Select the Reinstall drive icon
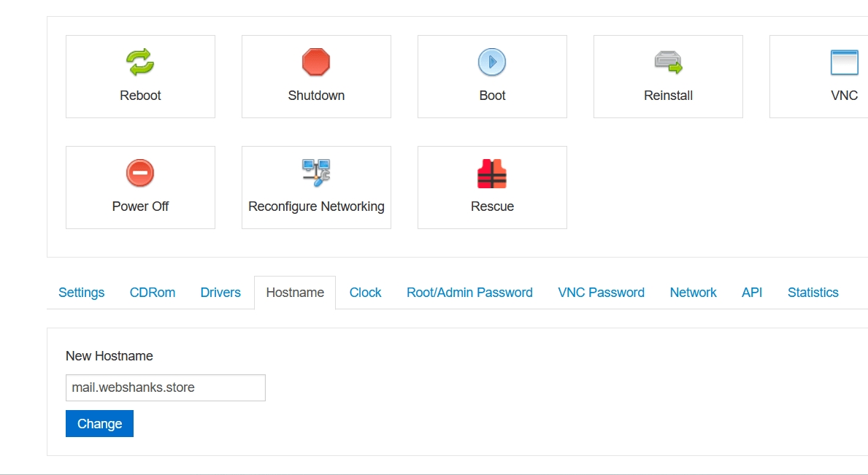This screenshot has height=475, width=868. pyautogui.click(x=668, y=62)
